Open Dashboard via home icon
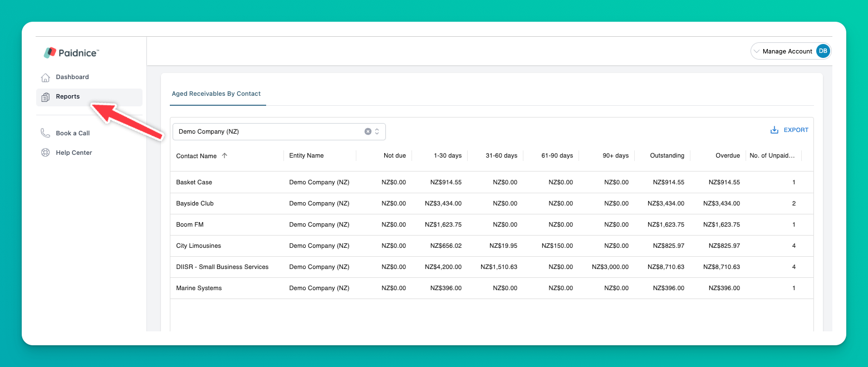This screenshot has width=868, height=367. (x=46, y=77)
